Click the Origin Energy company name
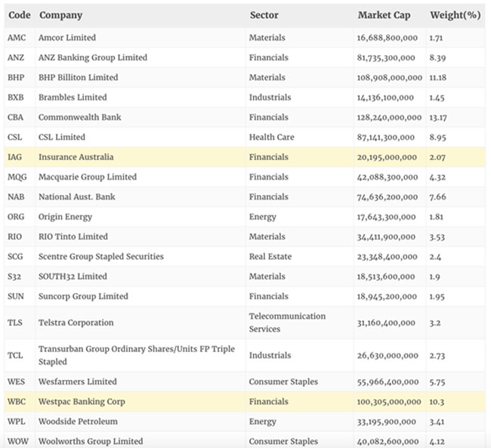The height and width of the screenshot is (448, 491). click(x=65, y=217)
